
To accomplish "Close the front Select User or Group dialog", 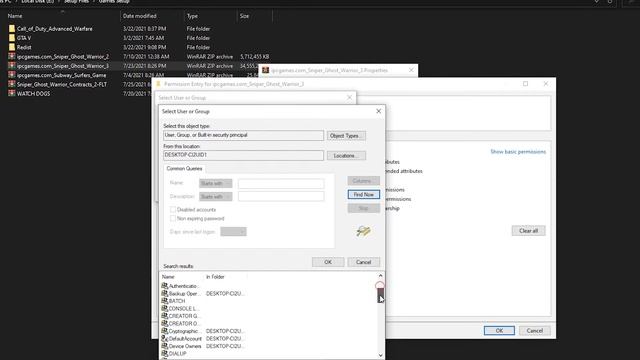I will tap(378, 111).
